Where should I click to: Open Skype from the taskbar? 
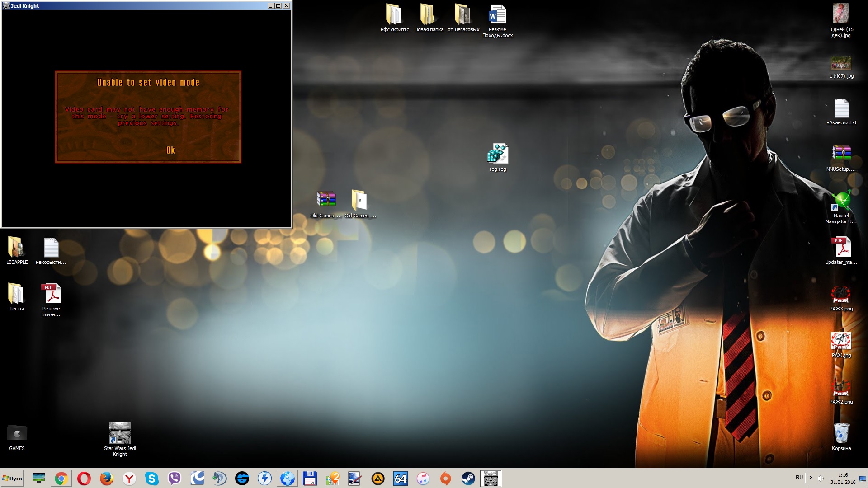(152, 479)
